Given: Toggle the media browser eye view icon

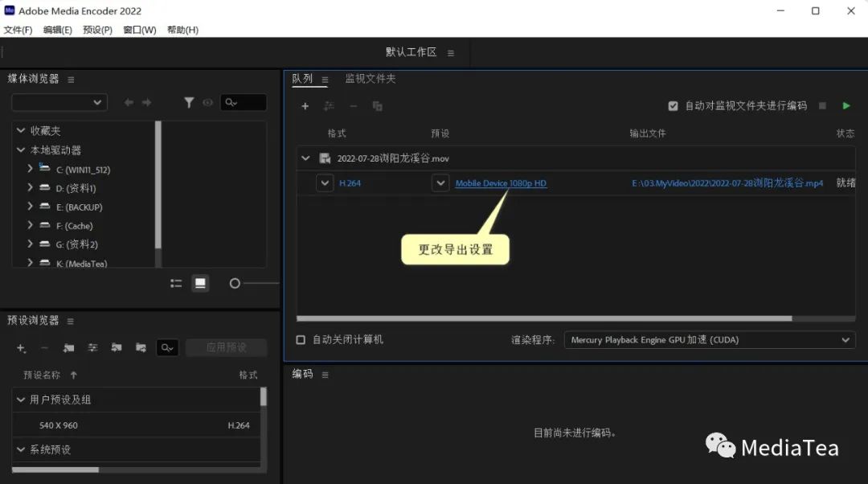Looking at the screenshot, I should click(x=207, y=102).
